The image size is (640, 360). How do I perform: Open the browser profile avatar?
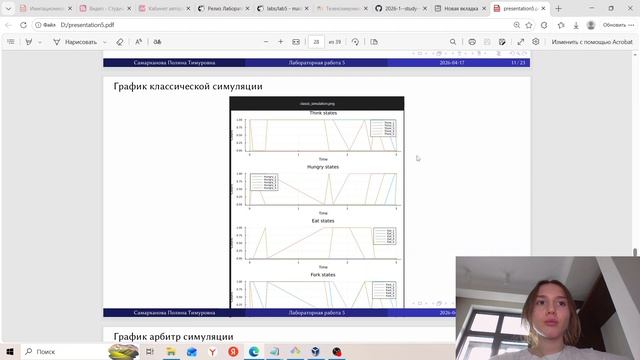pyautogui.click(x=591, y=25)
